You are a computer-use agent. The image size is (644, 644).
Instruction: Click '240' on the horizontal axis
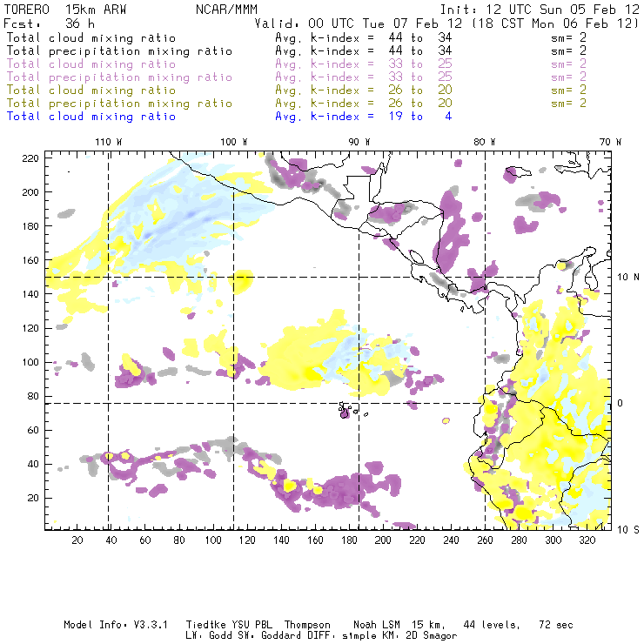pyautogui.click(x=451, y=540)
